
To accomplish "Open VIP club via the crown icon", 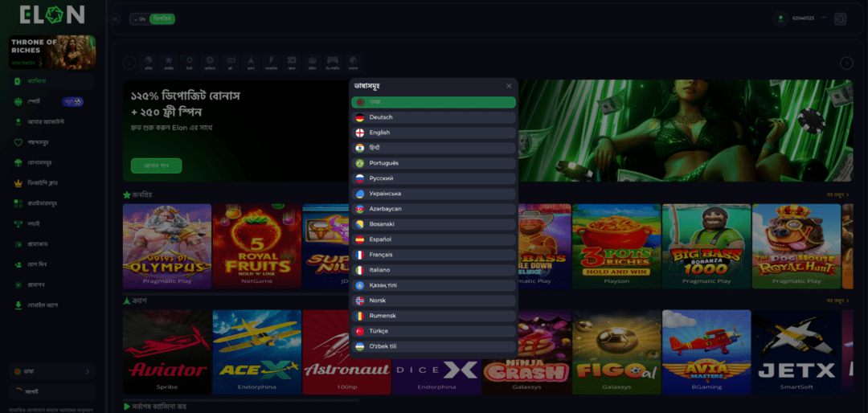I will coord(52,182).
